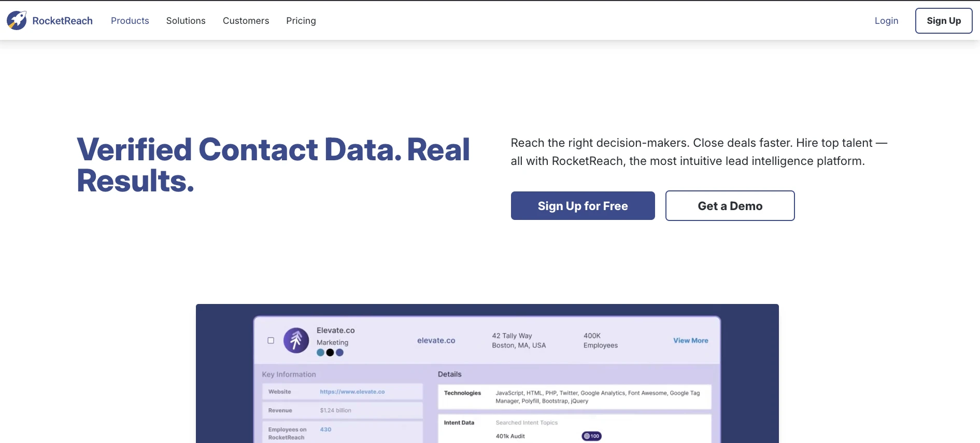Image resolution: width=980 pixels, height=443 pixels.
Task: Click the 'Marketing' label under Elevate.co
Action: [333, 342]
